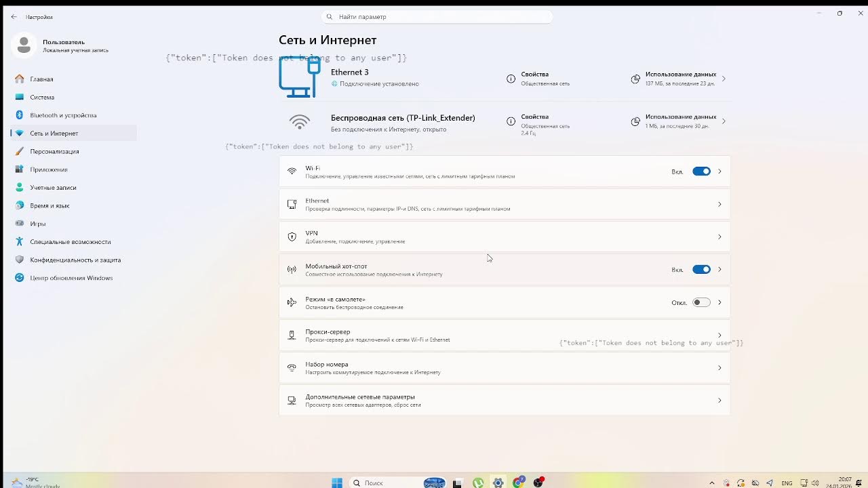Viewport: 868px width, 488px height.
Task: Click the info icon beside TP-Link_Extender Свойства
Action: 511,121
